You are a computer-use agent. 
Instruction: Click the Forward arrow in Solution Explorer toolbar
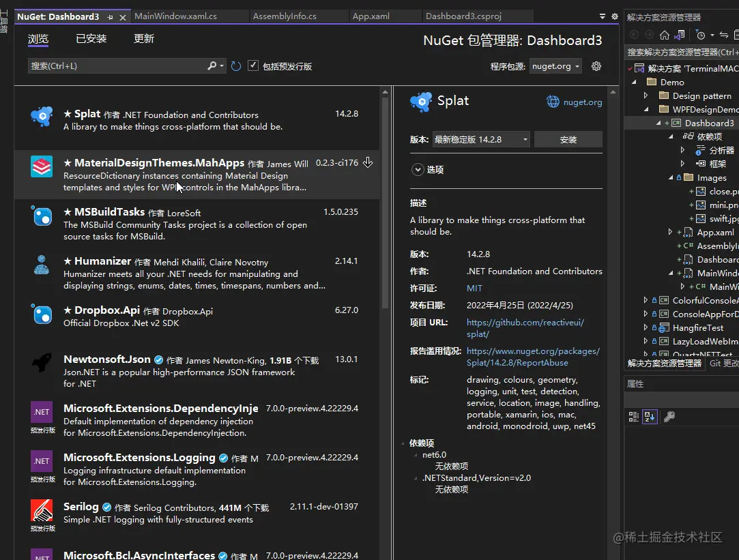click(649, 35)
